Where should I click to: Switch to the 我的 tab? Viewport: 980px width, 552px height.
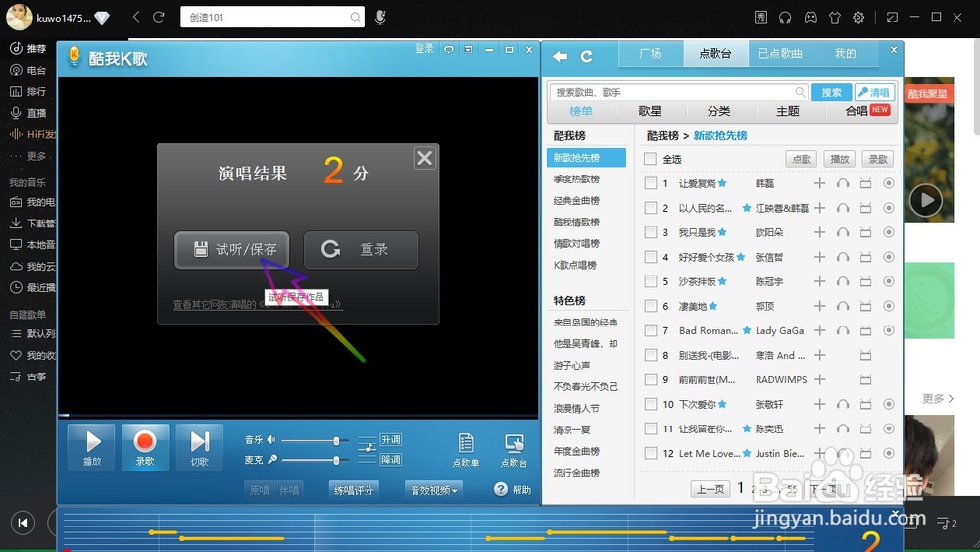(x=845, y=54)
